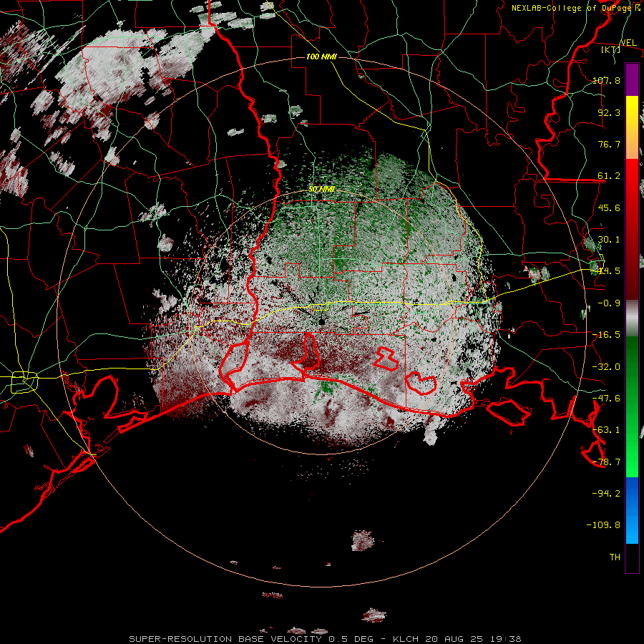Select the -94.2 legend value
Viewport: 644px width, 644px height.
(x=606, y=493)
